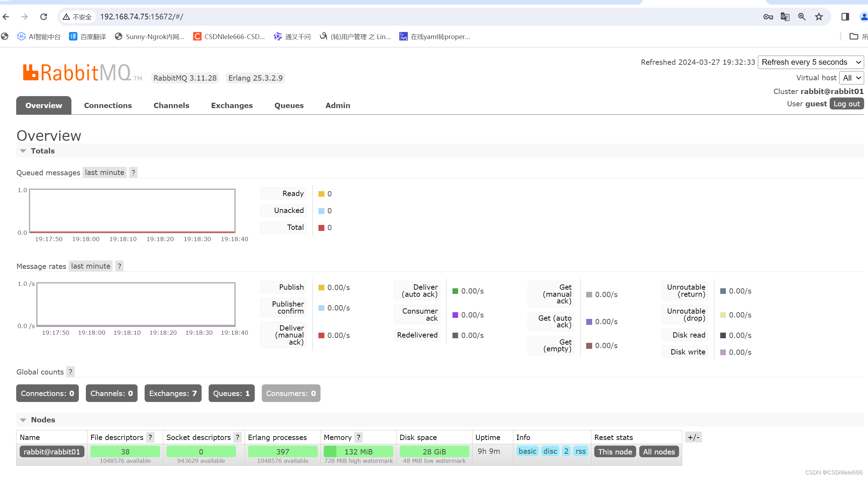The image size is (868, 478).
Task: Open the Socket descriptors help icon
Action: tap(237, 437)
